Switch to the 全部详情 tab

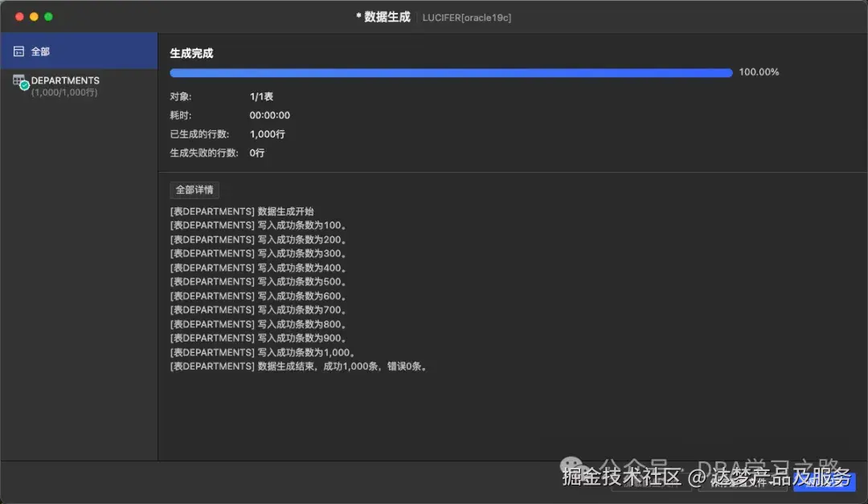coord(193,190)
